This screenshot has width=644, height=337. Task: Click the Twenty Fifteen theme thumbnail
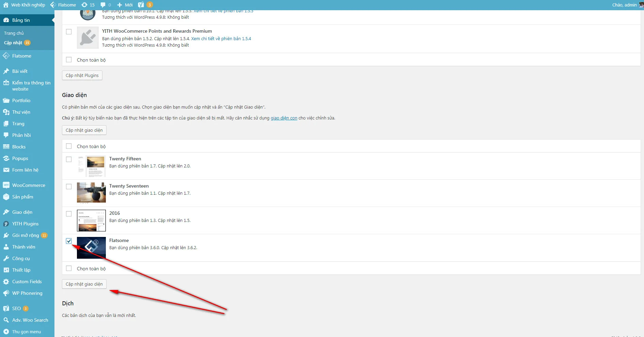tap(91, 166)
